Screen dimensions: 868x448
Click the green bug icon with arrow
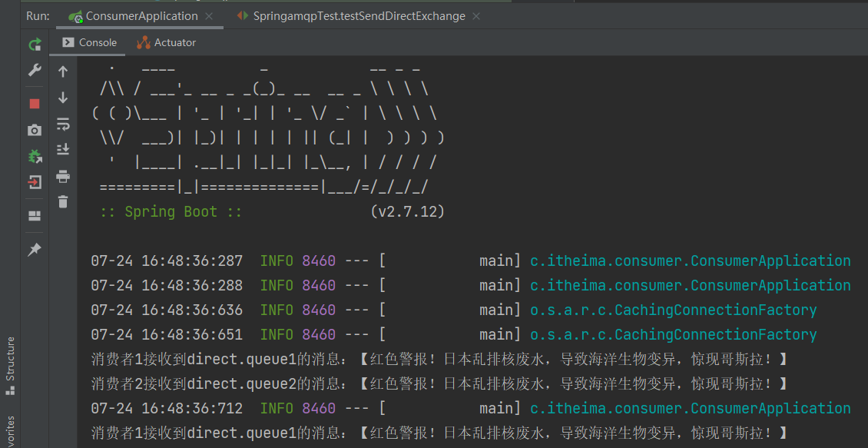click(35, 157)
